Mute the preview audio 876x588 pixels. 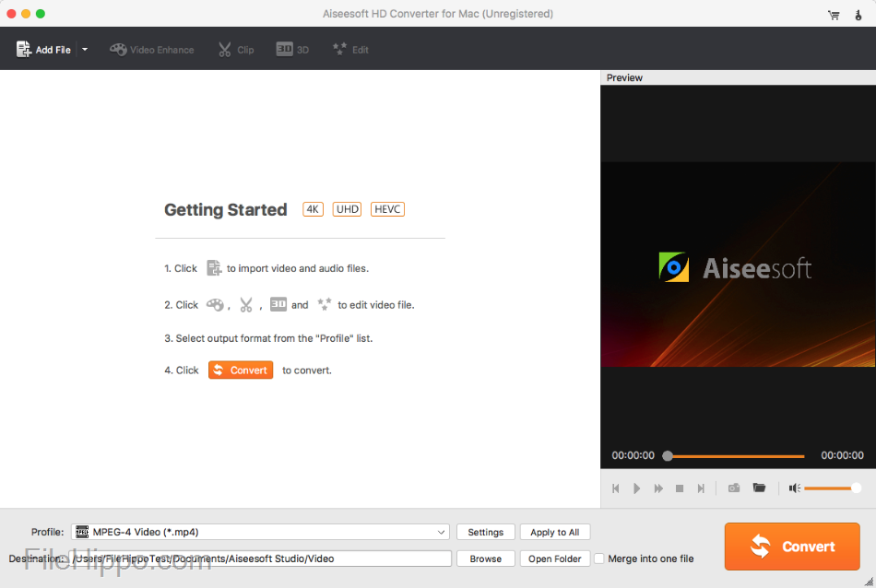coord(793,488)
